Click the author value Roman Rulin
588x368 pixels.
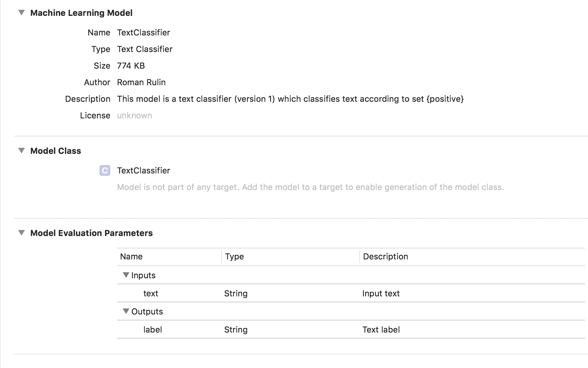click(141, 82)
